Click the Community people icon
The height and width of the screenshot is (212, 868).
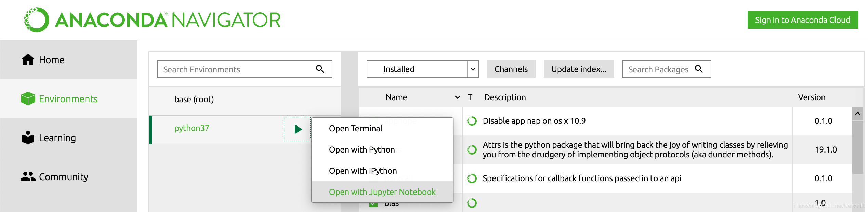28,176
